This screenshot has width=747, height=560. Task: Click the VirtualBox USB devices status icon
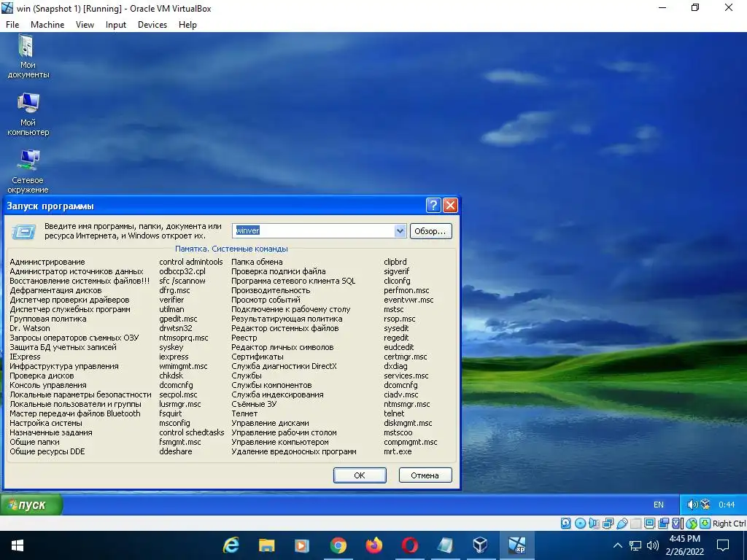click(x=622, y=524)
